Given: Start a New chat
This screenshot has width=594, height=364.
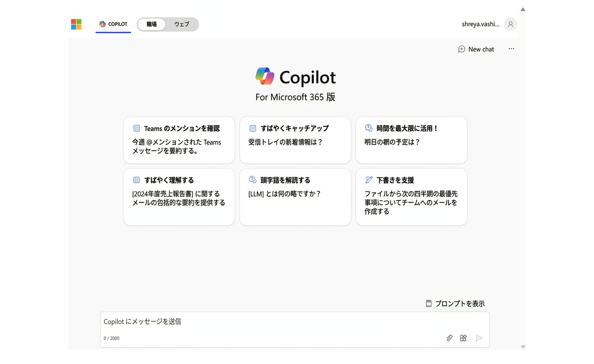Looking at the screenshot, I should click(476, 49).
